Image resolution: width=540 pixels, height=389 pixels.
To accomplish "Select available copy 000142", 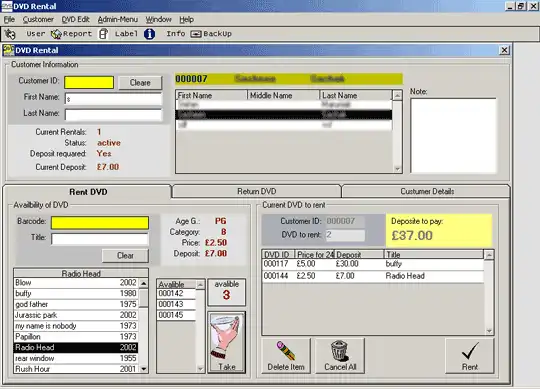I will (176, 294).
